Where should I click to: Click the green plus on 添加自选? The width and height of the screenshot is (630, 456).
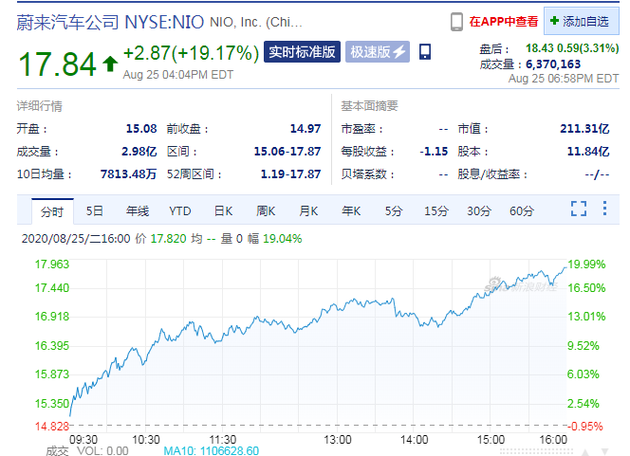[554, 20]
